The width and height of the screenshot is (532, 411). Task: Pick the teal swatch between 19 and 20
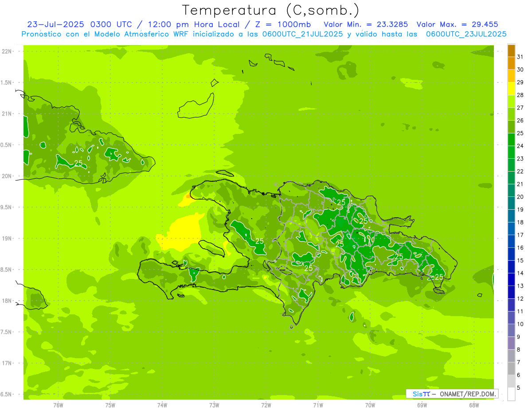511,203
